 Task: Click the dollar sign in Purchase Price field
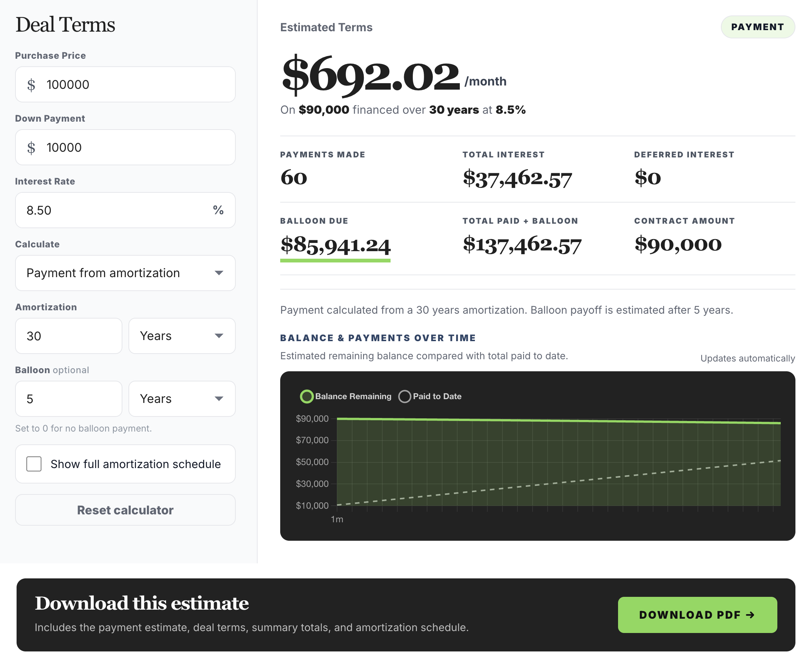pyautogui.click(x=31, y=85)
